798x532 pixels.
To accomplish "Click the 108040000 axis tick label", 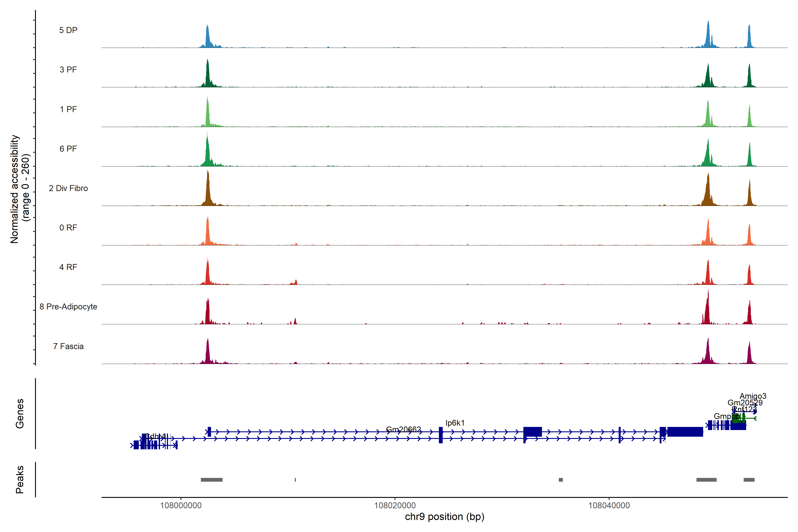I will coord(609,506).
